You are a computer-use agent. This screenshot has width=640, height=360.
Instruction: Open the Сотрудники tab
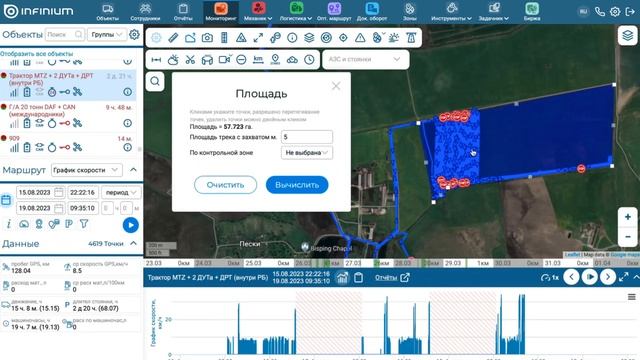[145, 12]
